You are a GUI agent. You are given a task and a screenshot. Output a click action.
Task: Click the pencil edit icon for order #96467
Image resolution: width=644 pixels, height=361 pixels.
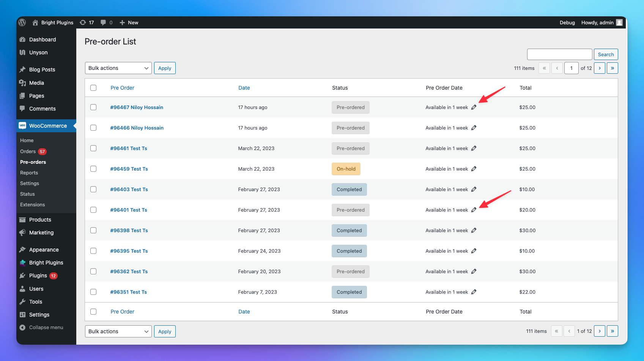pyautogui.click(x=474, y=108)
